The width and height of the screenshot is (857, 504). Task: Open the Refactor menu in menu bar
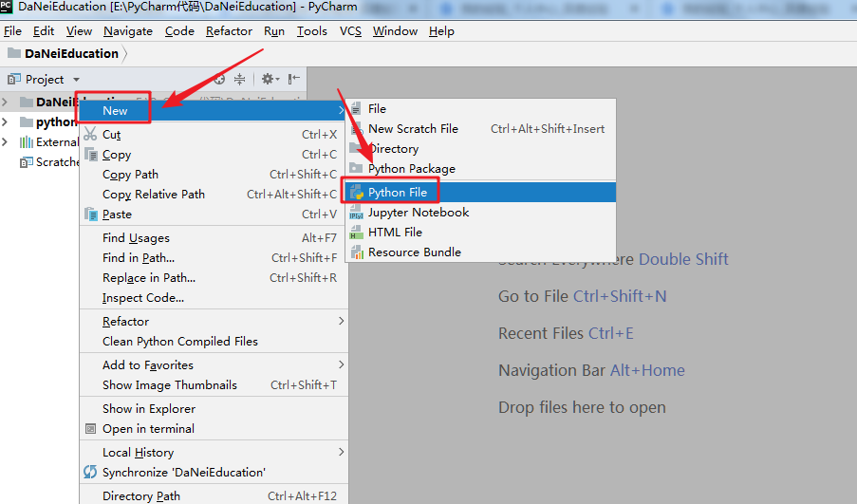coord(229,31)
